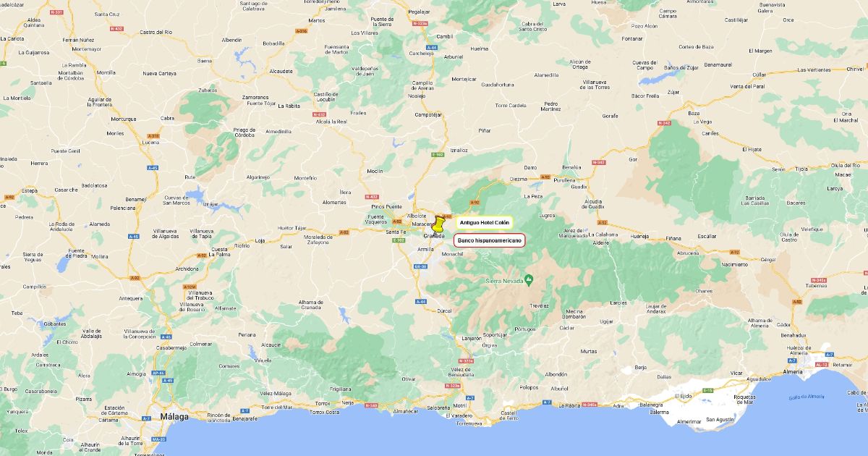
Task: Click the El Ejido town label
Action: 684,396
